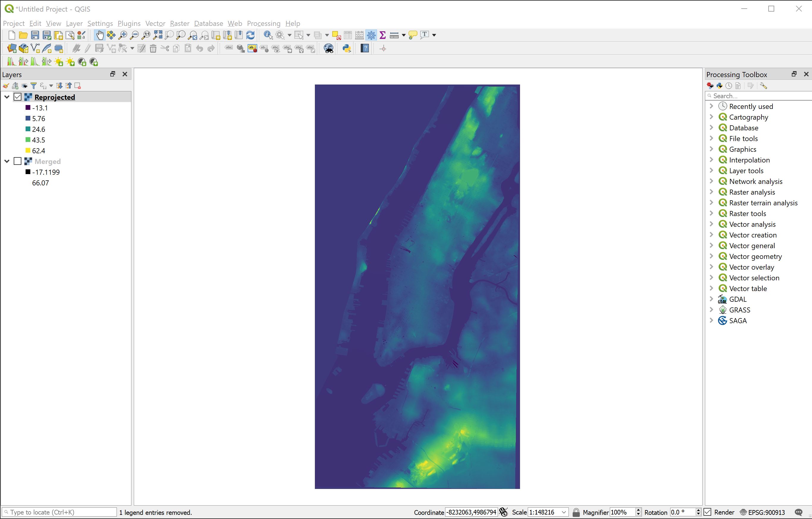The image size is (812, 519).
Task: Launch the Processing Toolbox options wrench
Action: [764, 86]
